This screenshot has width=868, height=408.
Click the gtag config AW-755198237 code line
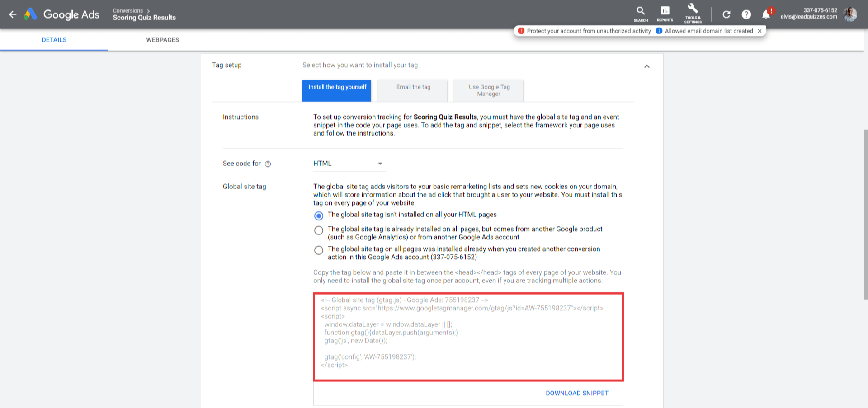click(x=370, y=357)
